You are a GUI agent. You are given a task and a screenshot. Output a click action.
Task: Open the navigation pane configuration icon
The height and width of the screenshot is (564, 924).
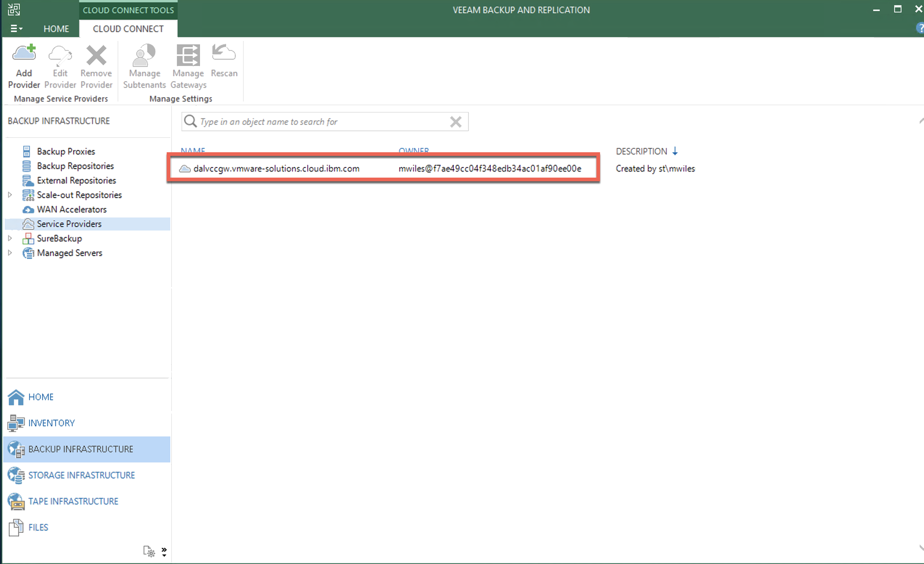pos(149,551)
